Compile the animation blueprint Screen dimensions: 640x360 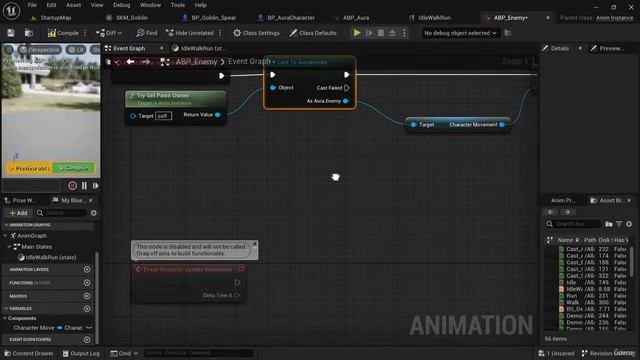[x=63, y=33]
